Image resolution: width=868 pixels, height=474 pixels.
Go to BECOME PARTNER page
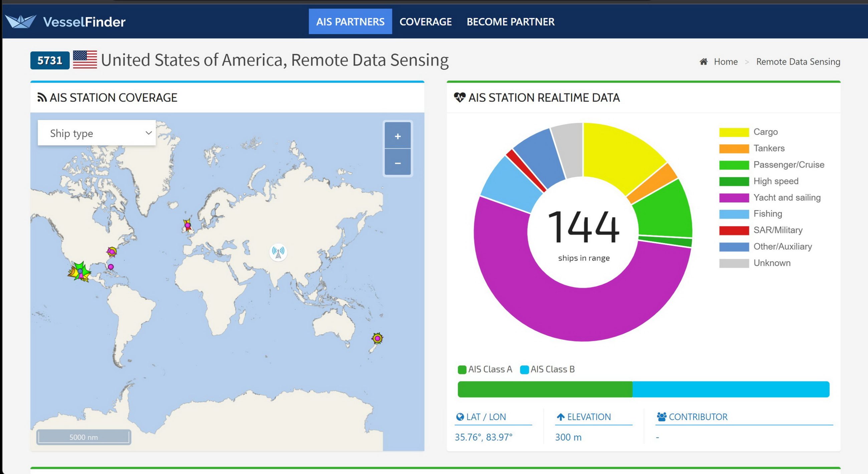(x=510, y=22)
